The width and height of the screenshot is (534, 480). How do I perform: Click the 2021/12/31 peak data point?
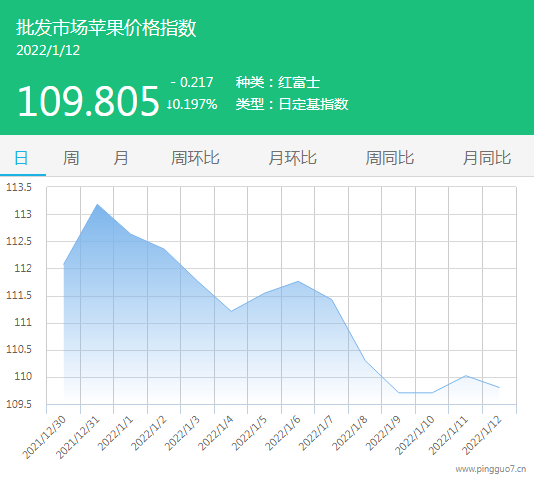click(97, 204)
